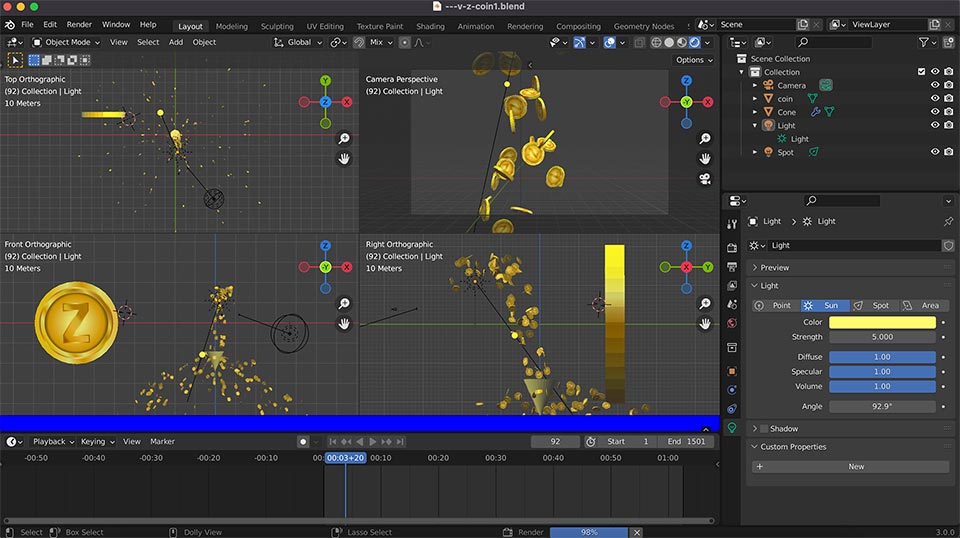Open the Render menu

click(79, 24)
